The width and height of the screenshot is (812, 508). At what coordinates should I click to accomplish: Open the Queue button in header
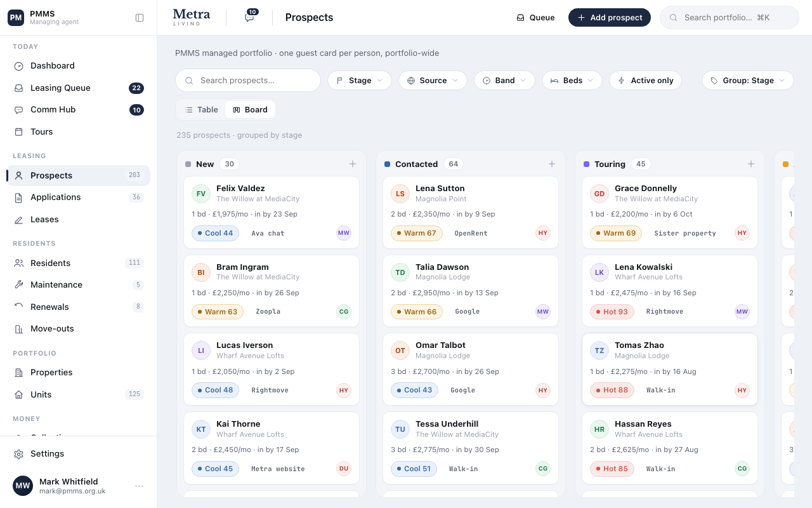(536, 18)
